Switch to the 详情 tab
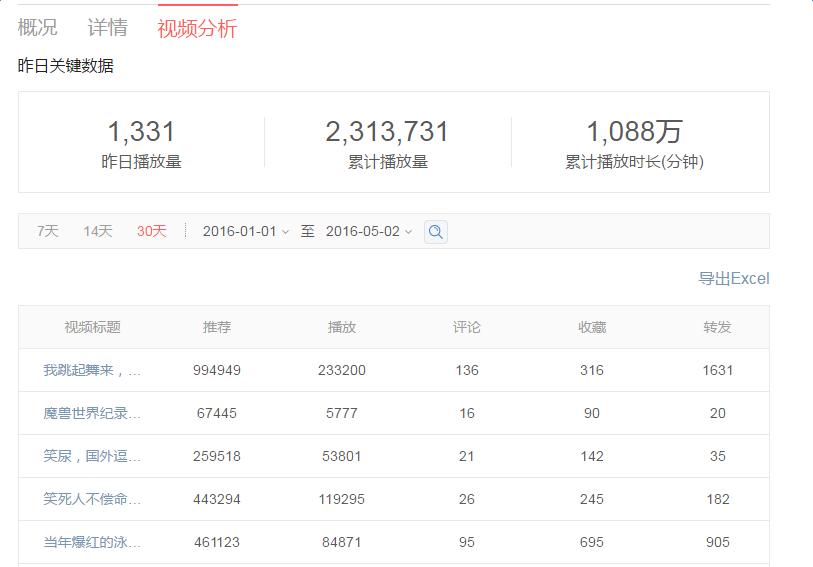The image size is (813, 567). pyautogui.click(x=107, y=27)
